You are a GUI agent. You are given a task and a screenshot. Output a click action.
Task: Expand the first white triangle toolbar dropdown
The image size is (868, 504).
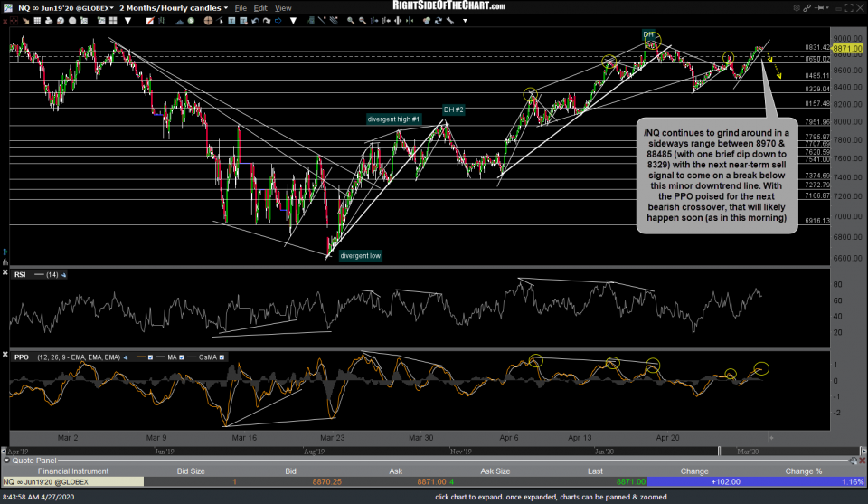click(x=127, y=21)
